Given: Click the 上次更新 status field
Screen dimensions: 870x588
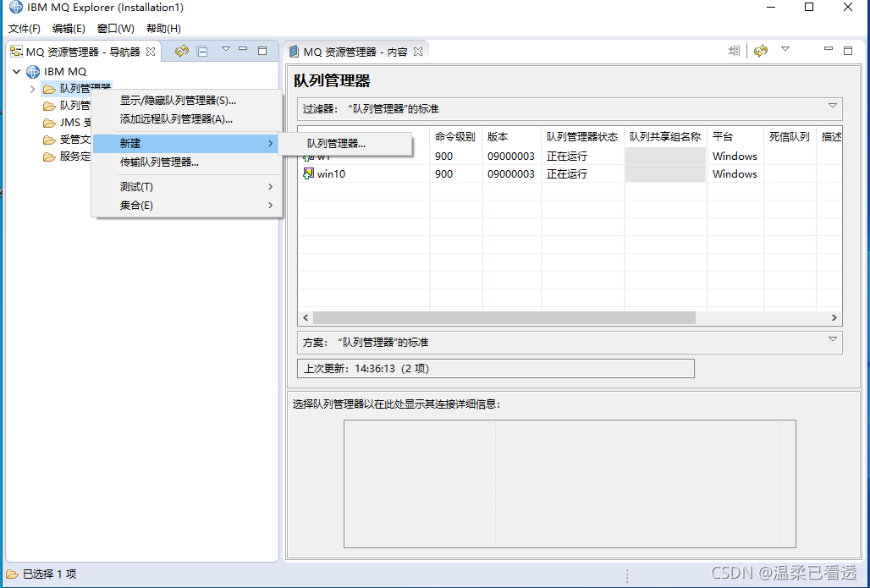Looking at the screenshot, I should [496, 368].
